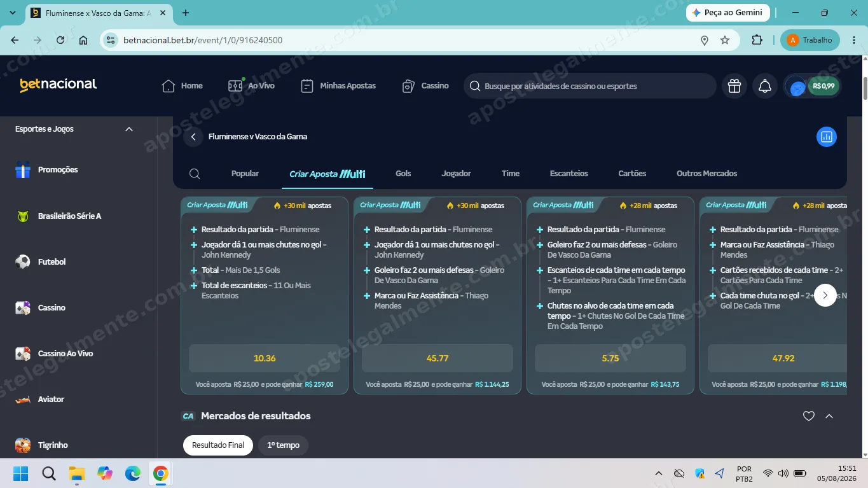Open the Chrome three-dot menu
Screen dimensions: 868x488
point(853,40)
